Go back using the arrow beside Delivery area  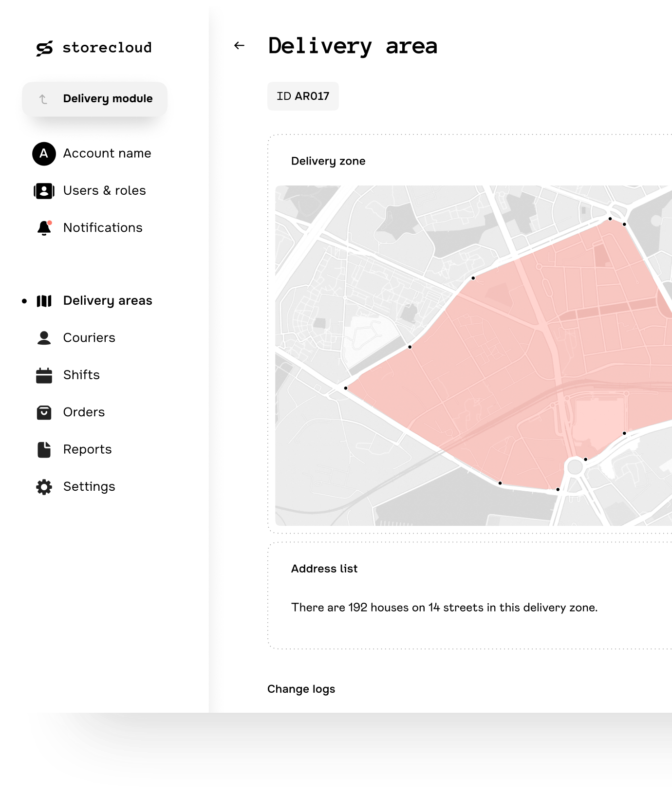239,46
